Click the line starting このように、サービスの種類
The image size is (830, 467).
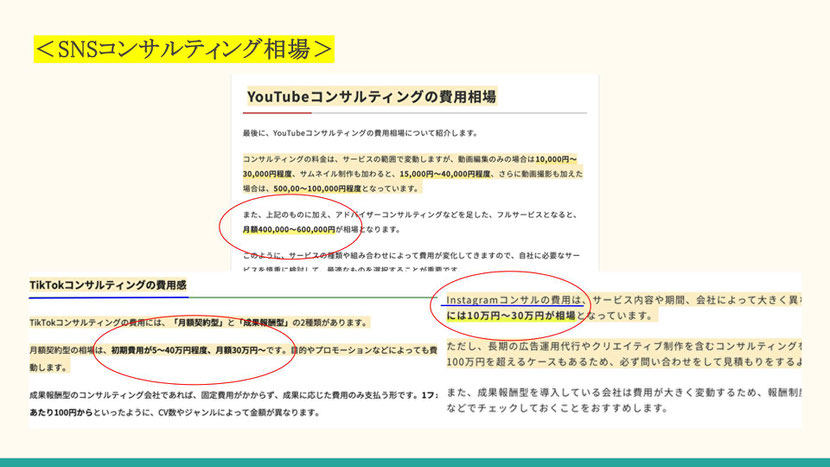[411, 255]
